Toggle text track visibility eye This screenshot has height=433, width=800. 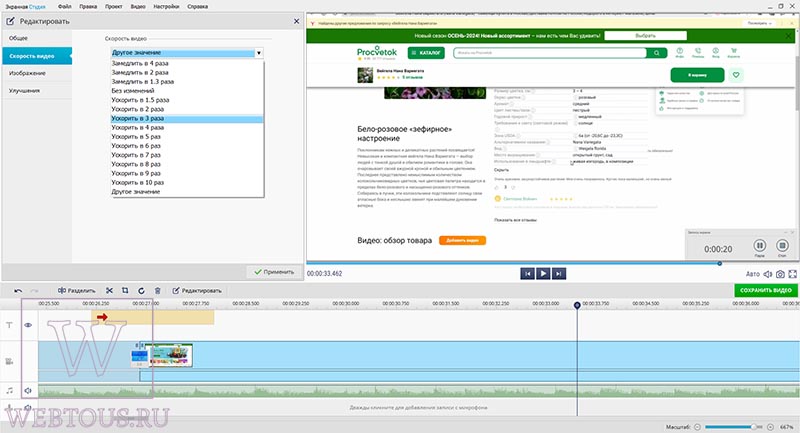tap(28, 325)
